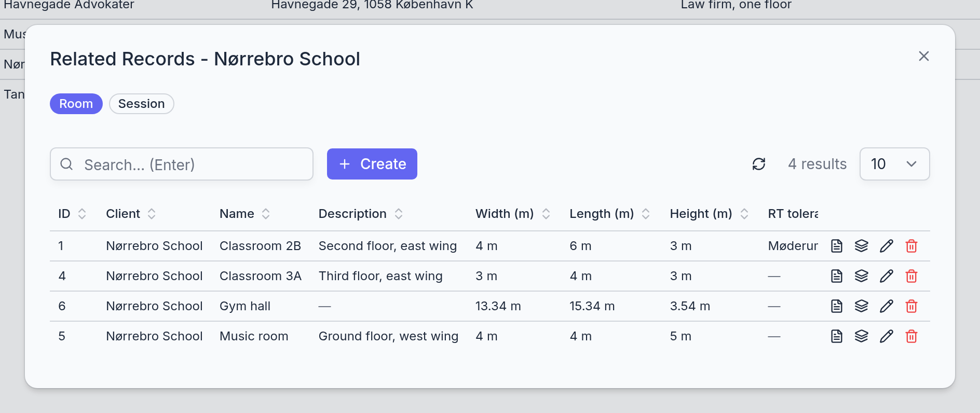Switch to the Session tab
Screen dimensions: 980x413
(141, 104)
